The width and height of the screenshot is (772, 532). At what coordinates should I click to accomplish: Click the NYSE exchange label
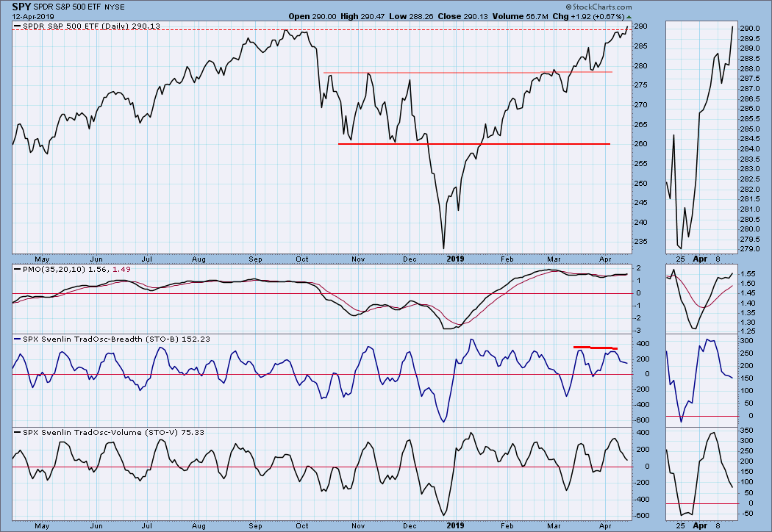(114, 7)
